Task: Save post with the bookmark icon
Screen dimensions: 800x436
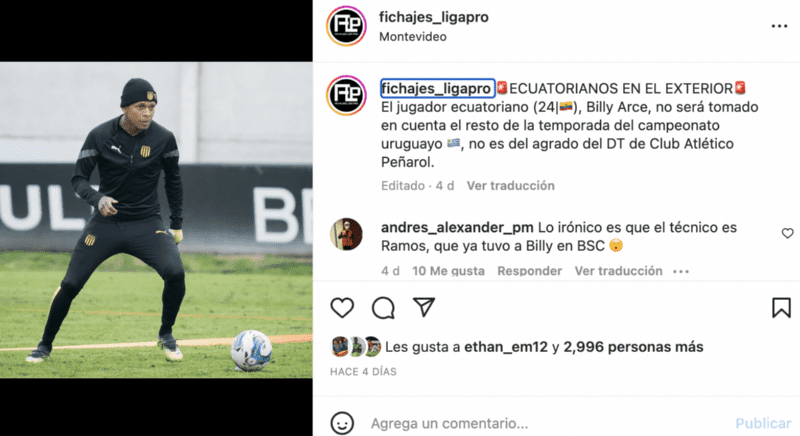Action: pos(781,308)
